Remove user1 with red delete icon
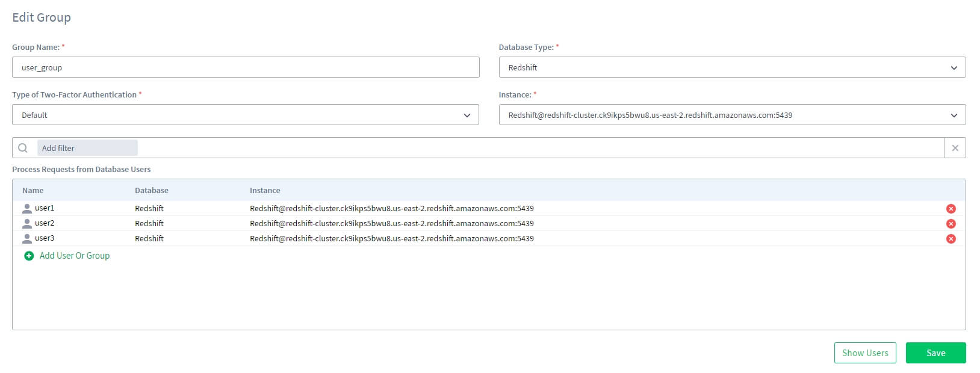This screenshot has width=980, height=373. pyautogui.click(x=951, y=209)
